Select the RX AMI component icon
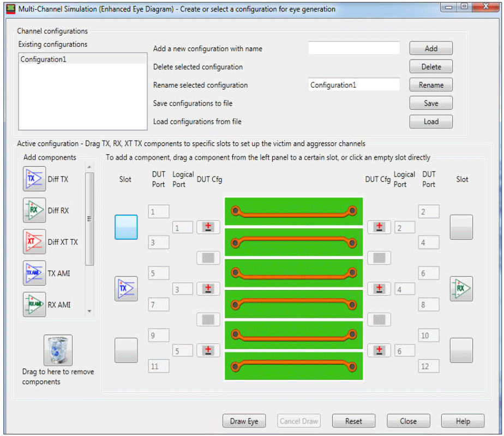Viewport: 504px width, 436px height. pyautogui.click(x=34, y=305)
